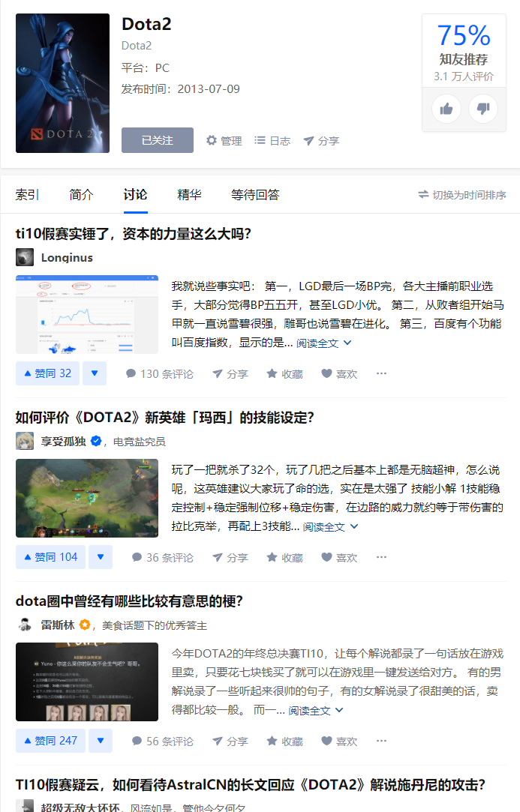Click the thumbs-down not recommend icon
The height and width of the screenshot is (812, 520).
[x=483, y=109]
